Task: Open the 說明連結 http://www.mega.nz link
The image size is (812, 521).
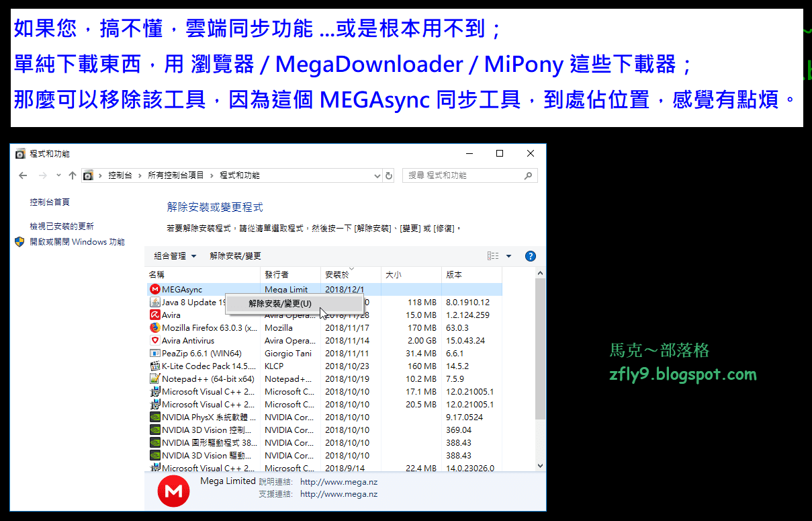Action: click(339, 482)
